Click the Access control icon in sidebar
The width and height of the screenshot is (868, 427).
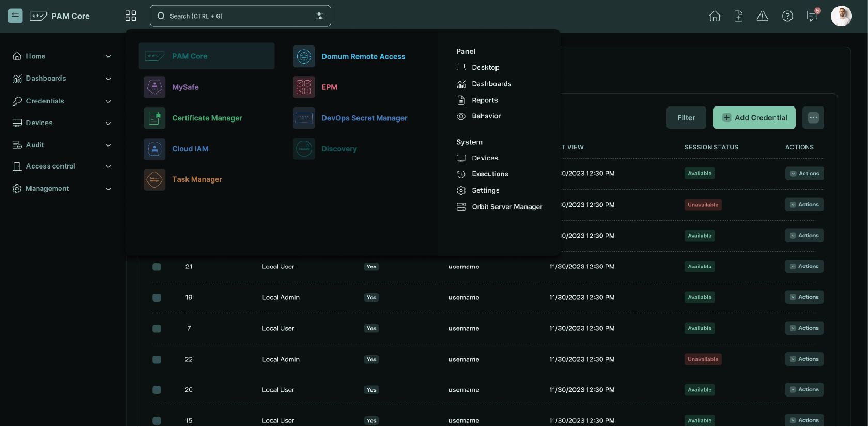pos(17,166)
